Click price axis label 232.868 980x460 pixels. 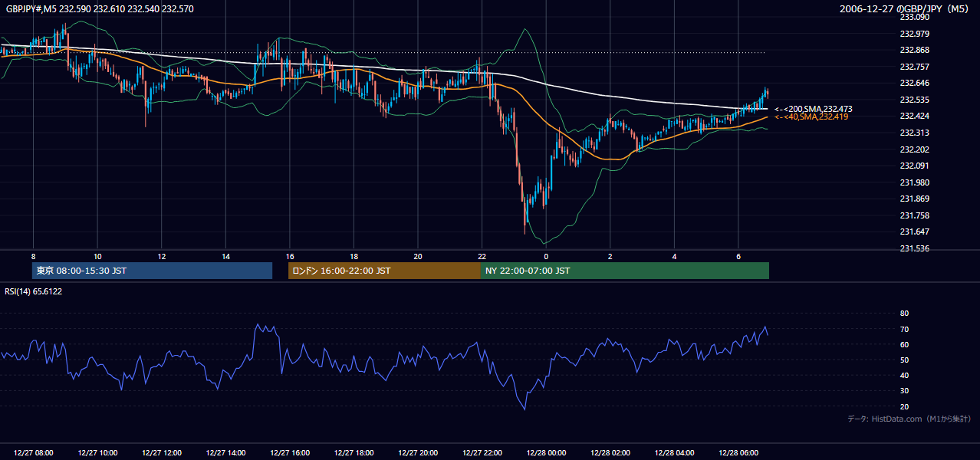click(x=915, y=51)
